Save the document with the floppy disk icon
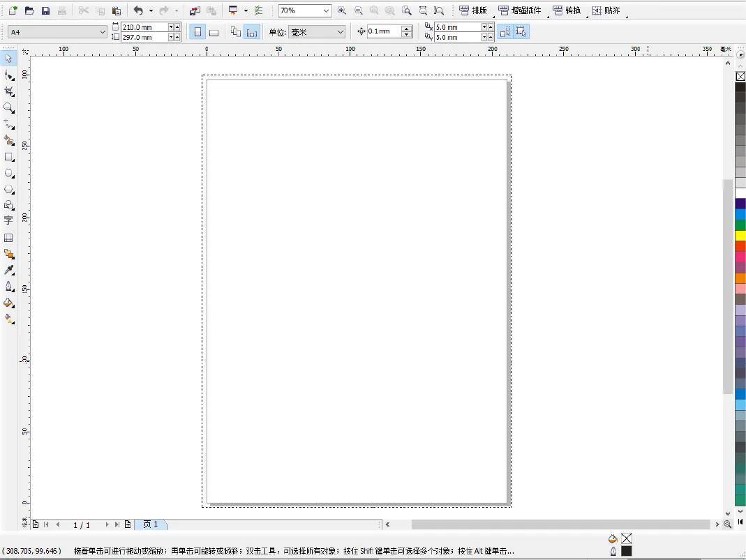The image size is (746, 560). coord(45,10)
